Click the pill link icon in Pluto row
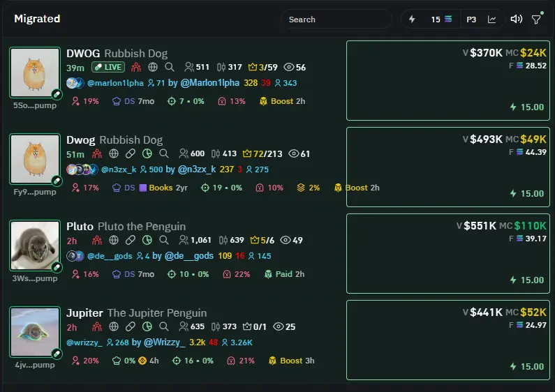The image size is (555, 392). point(131,240)
